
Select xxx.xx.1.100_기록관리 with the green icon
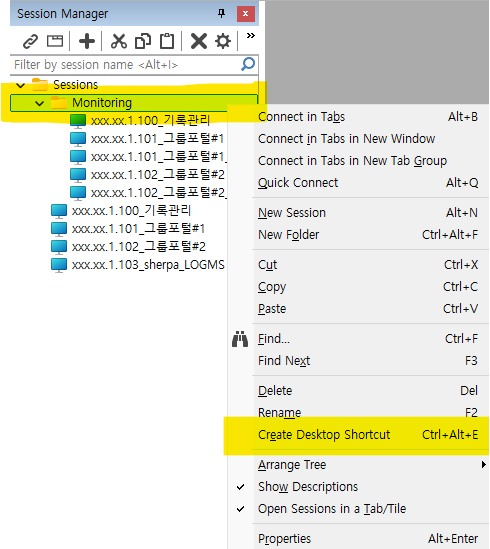pos(150,121)
